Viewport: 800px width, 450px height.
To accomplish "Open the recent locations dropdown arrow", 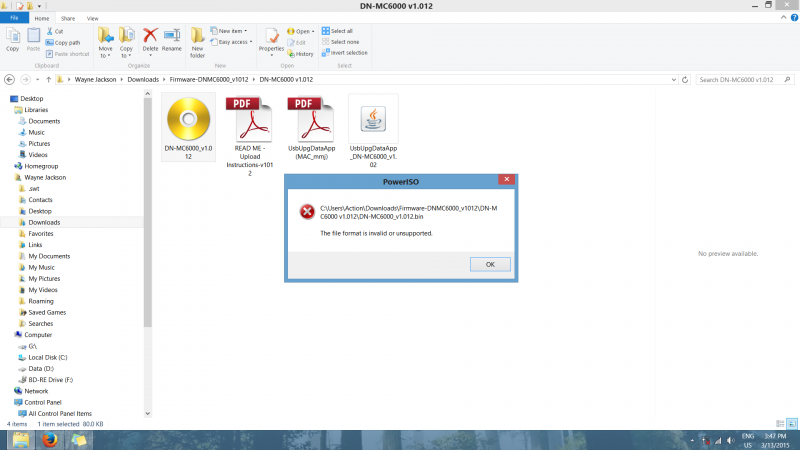I will coord(38,80).
